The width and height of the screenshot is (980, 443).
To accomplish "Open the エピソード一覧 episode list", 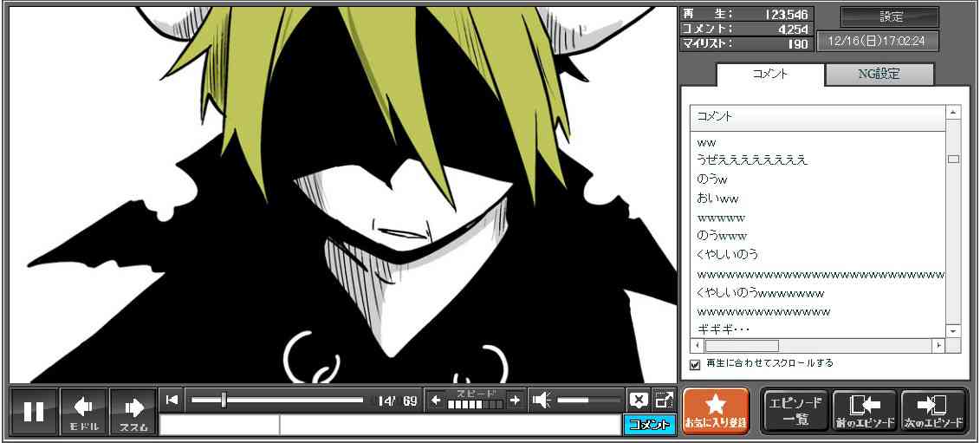I will 795,411.
